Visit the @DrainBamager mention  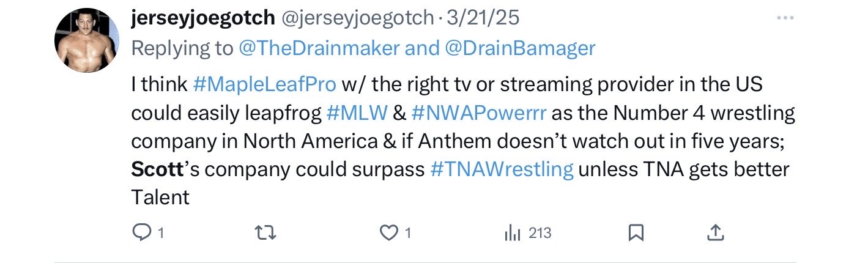click(x=519, y=48)
